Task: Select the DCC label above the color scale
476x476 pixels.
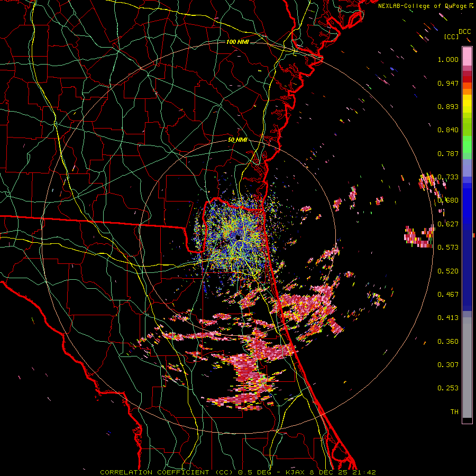Action: point(464,32)
